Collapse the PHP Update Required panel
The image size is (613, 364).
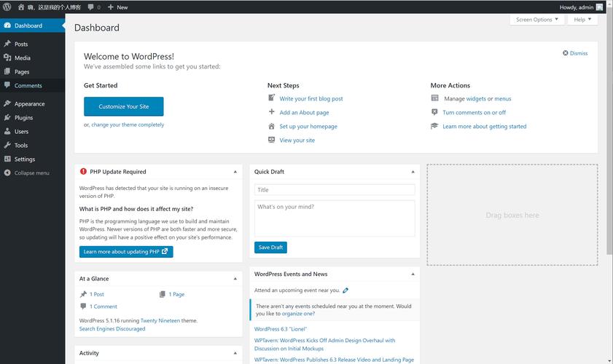pyautogui.click(x=235, y=172)
